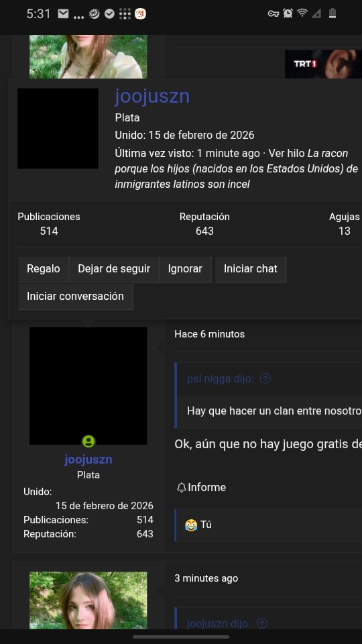The width and height of the screenshot is (362, 644).
Task: Click the 'Hace 6 minutos' post timestamp
Action: (x=209, y=334)
